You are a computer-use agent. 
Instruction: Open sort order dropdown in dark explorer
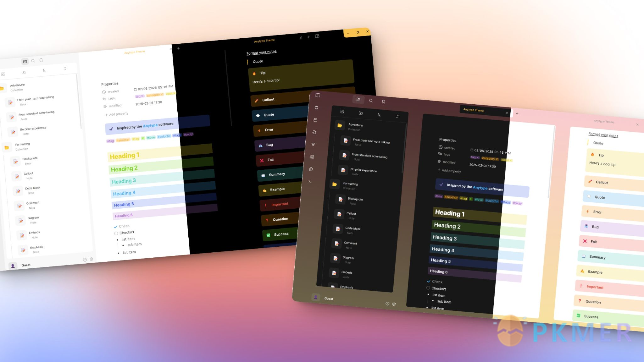(379, 115)
